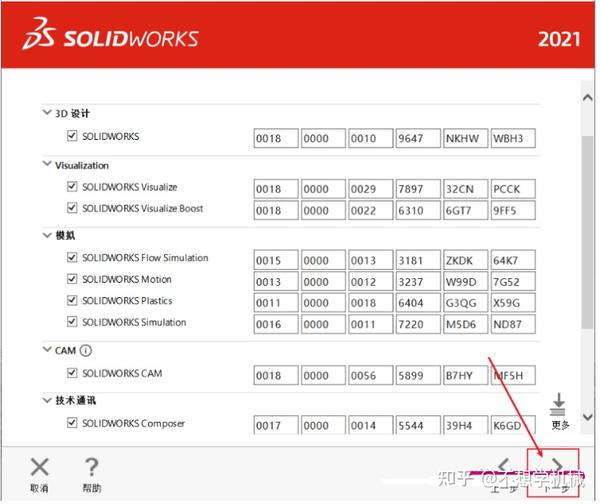Uncheck SOLIDWORKS Motion
Screen dimensions: 600x504
pos(72,279)
